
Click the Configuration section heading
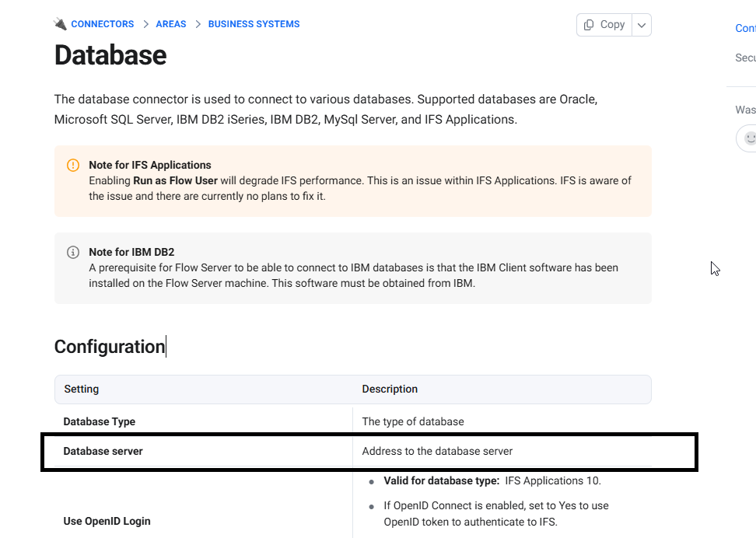(110, 347)
